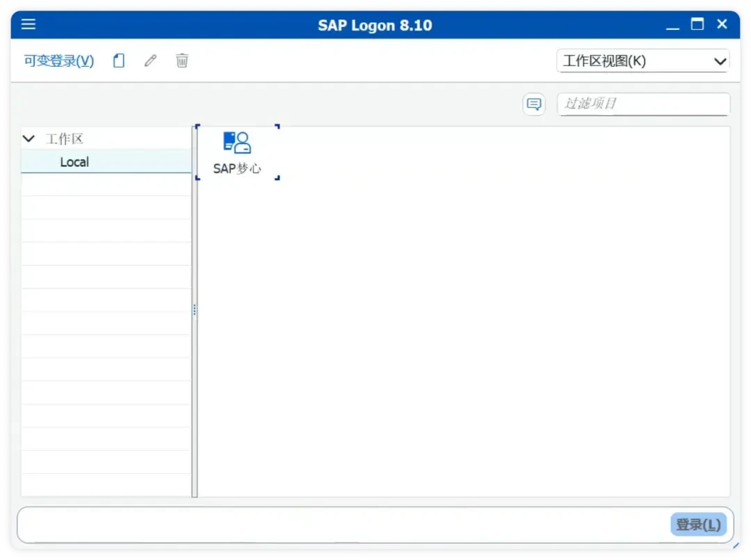This screenshot has height=560, width=751.
Task: Select the Local workspace item
Action: (x=106, y=162)
